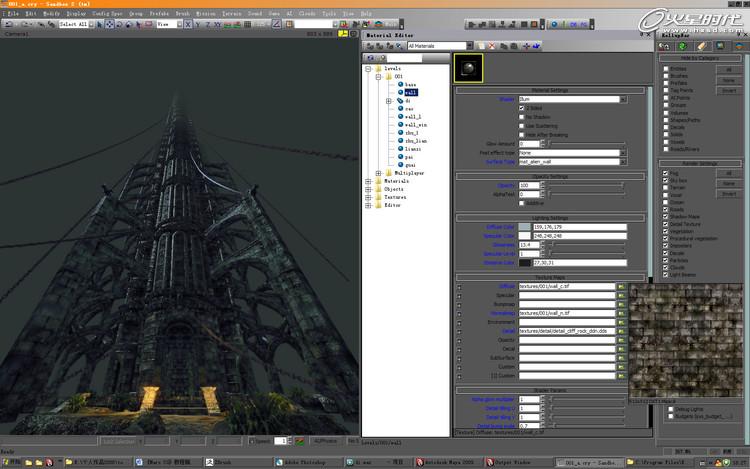Enable the No Shadow checkbox
This screenshot has height=469, width=750.
pos(521,117)
